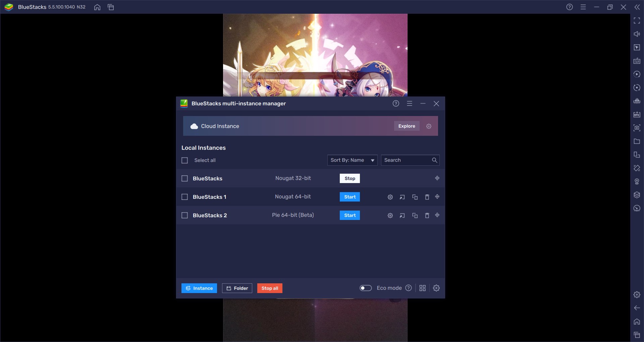Screen dimensions: 644x342
Task: Check the Select all checkbox
Action: coord(184,160)
